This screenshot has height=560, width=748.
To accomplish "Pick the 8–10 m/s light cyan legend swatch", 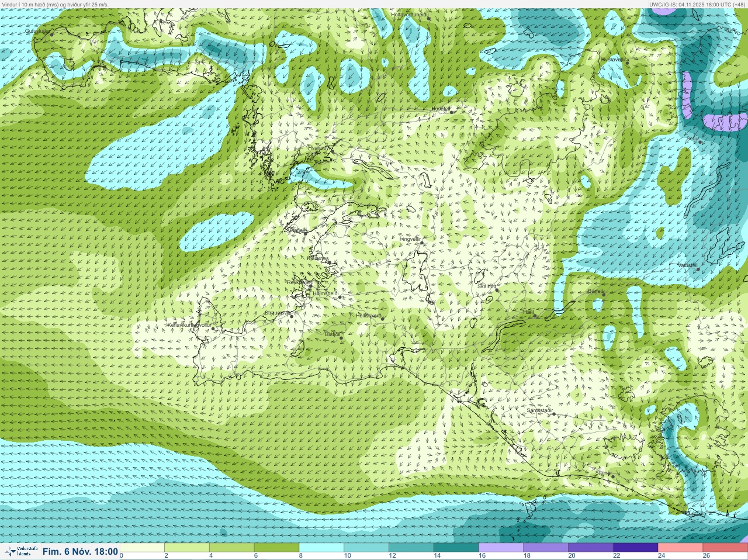I will tap(321, 547).
